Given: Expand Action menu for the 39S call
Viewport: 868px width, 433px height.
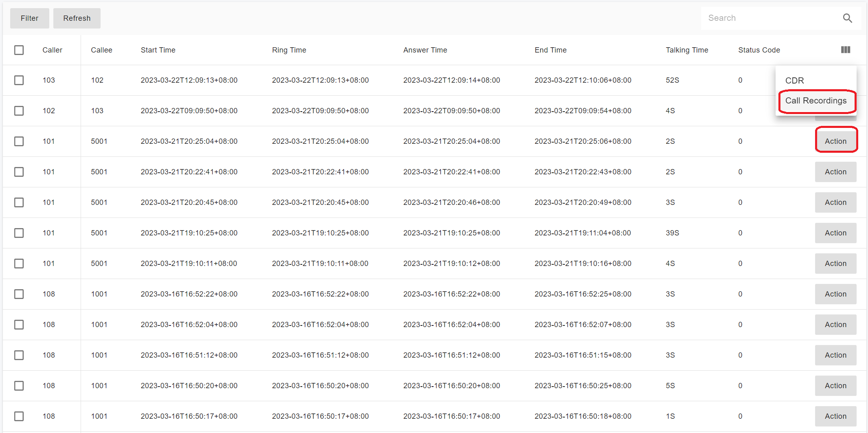Looking at the screenshot, I should tap(835, 233).
